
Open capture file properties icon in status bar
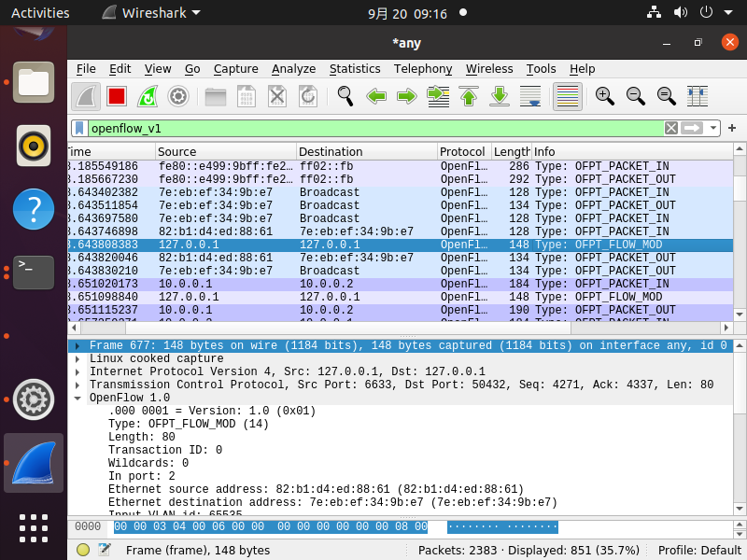[x=105, y=550]
